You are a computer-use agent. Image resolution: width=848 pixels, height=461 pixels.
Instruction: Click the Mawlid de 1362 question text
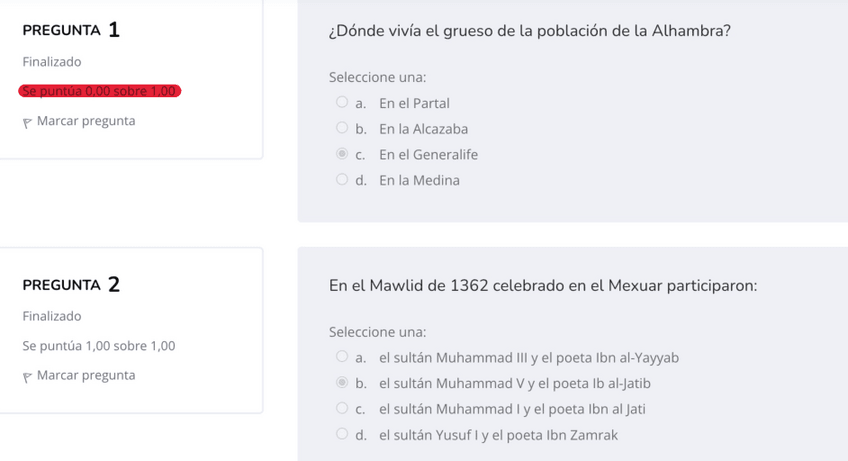tap(542, 286)
